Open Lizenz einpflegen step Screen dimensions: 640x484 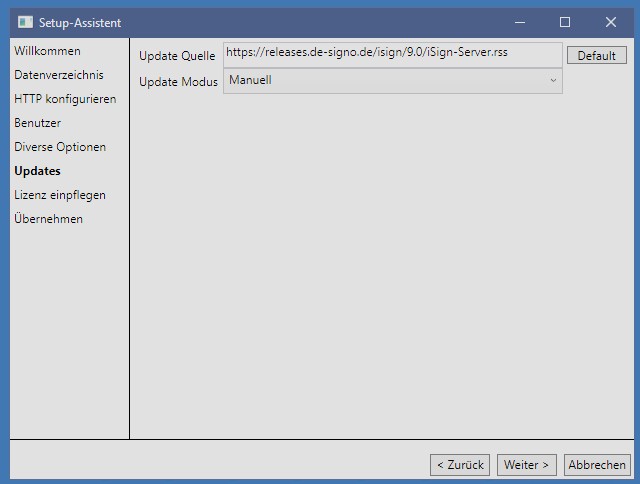pos(60,195)
